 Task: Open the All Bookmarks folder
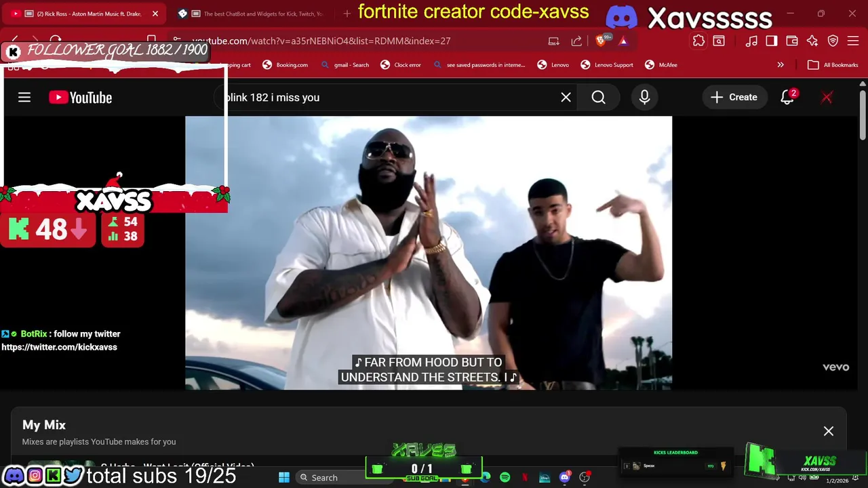pyautogui.click(x=833, y=65)
